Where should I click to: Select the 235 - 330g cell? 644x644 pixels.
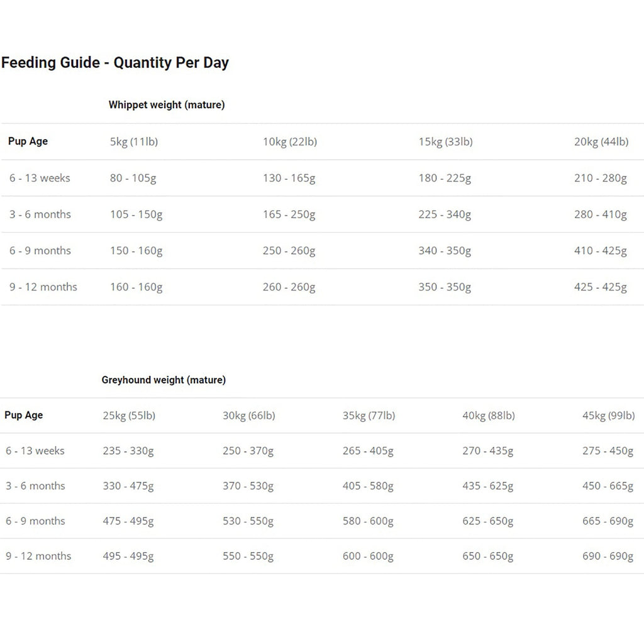pyautogui.click(x=128, y=451)
